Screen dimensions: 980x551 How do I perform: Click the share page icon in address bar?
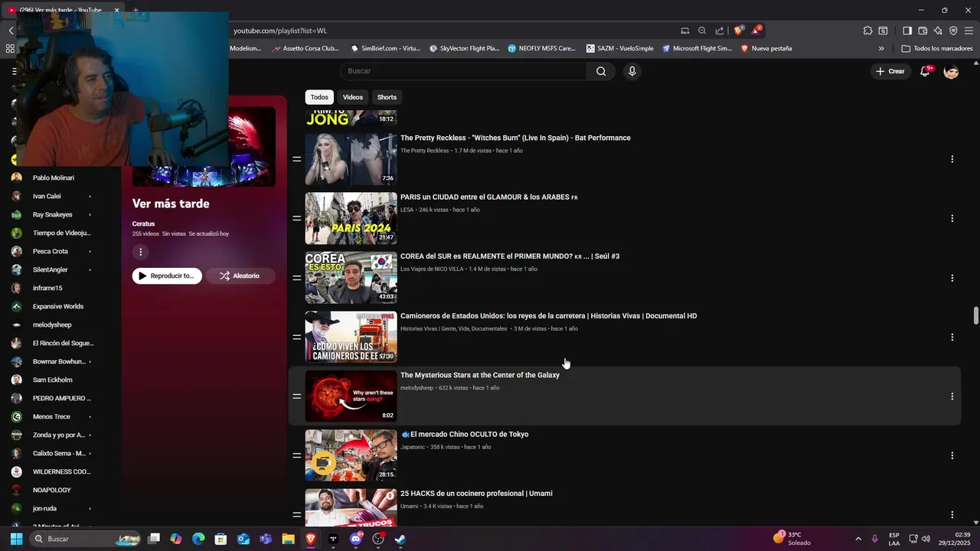720,31
